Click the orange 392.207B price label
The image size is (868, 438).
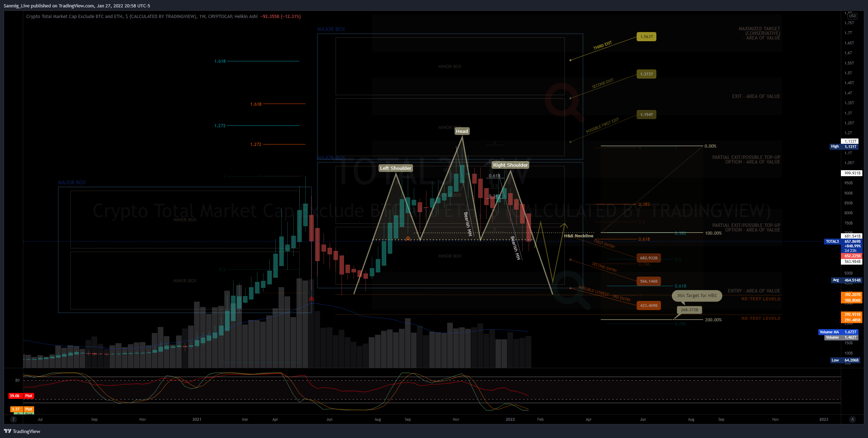pos(852,295)
